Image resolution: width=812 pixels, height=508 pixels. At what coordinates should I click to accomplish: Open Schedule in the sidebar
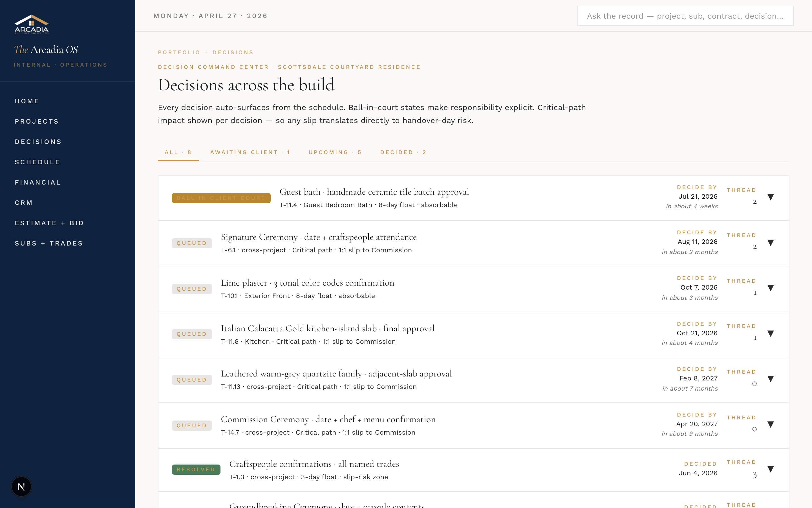(x=37, y=162)
